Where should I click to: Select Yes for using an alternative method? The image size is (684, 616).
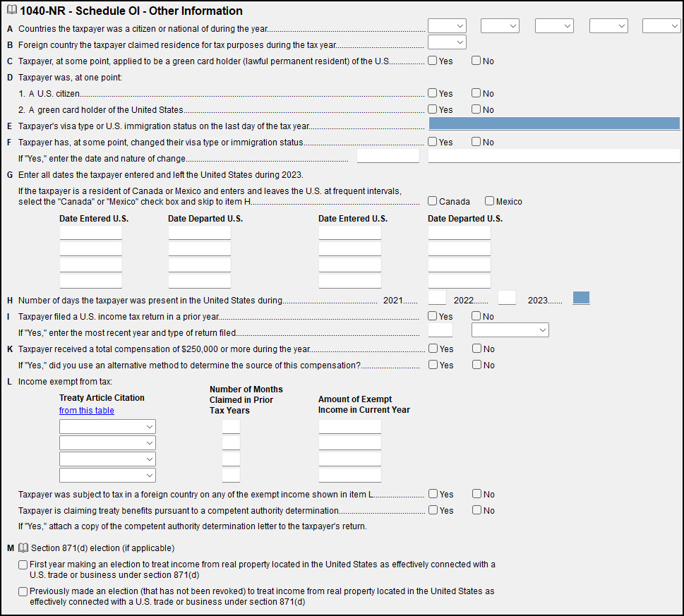(x=433, y=365)
